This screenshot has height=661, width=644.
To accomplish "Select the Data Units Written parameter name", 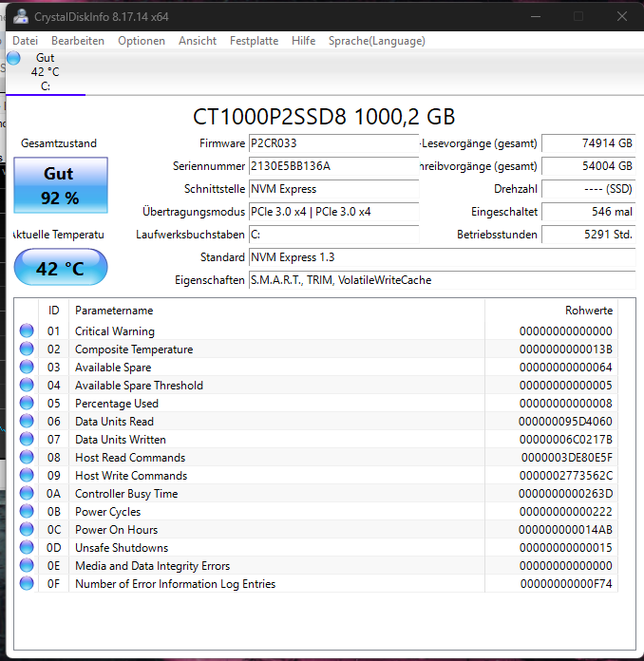I will point(121,440).
